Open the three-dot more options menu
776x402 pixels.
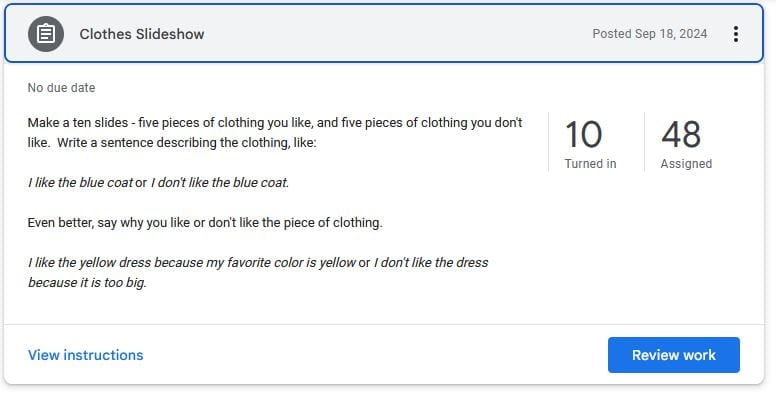click(736, 34)
